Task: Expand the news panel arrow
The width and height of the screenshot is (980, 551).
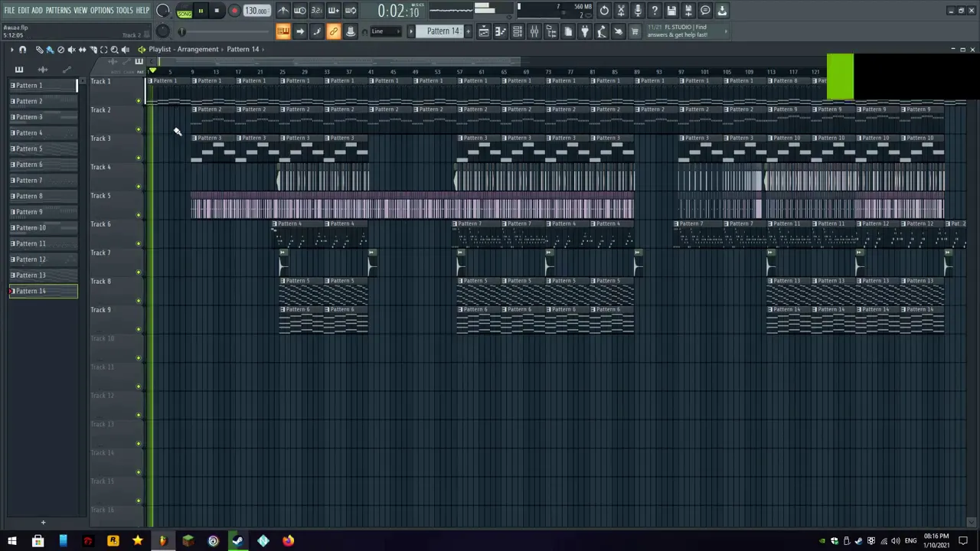Action: (726, 31)
